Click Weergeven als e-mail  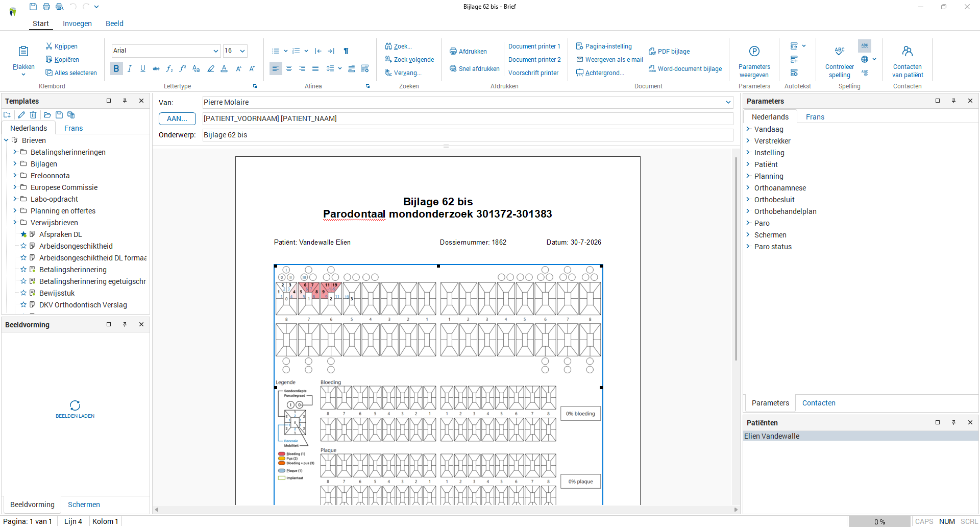(x=609, y=60)
